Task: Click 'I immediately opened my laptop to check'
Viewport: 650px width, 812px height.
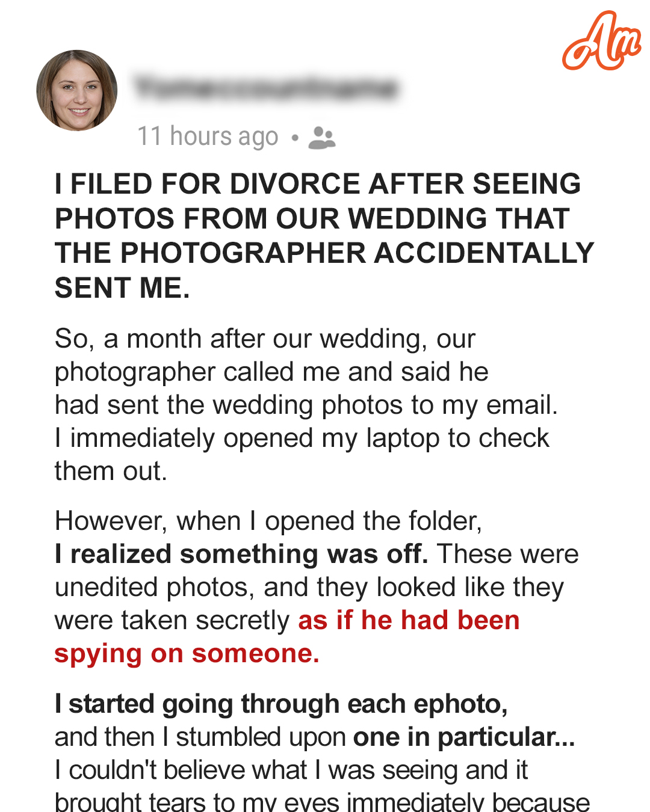Action: click(x=302, y=438)
